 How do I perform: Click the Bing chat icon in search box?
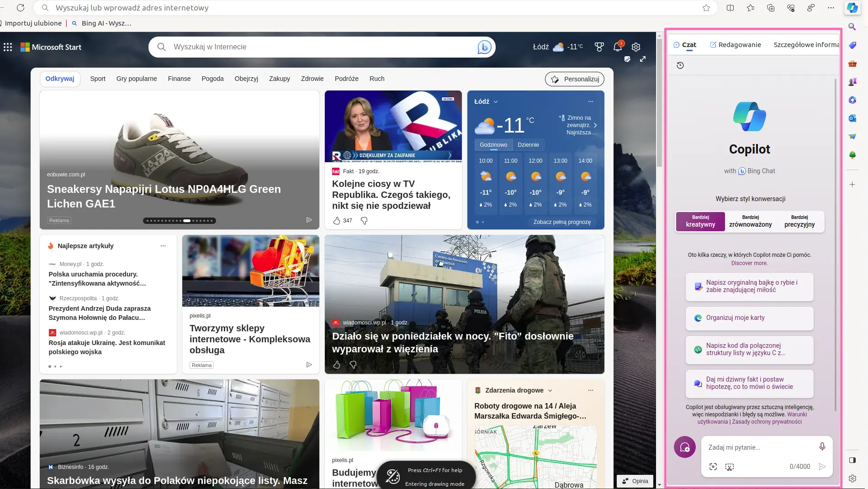484,47
